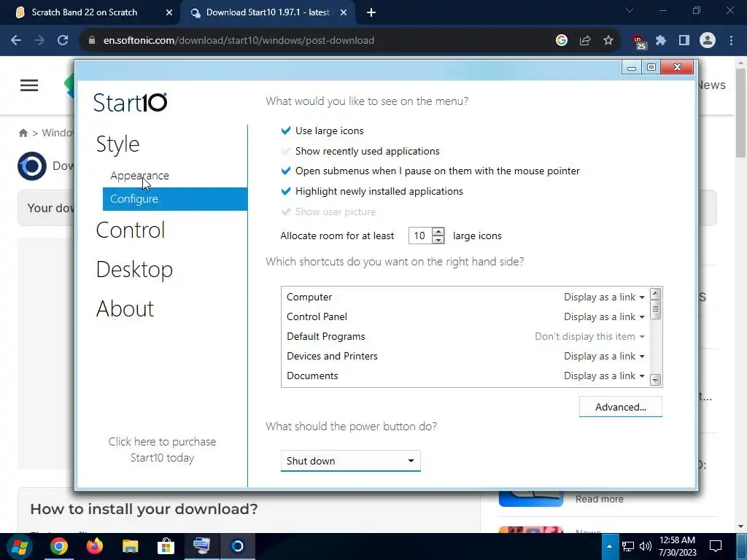This screenshot has height=560, width=747.
Task: Select Appearance under Style
Action: pos(139,176)
